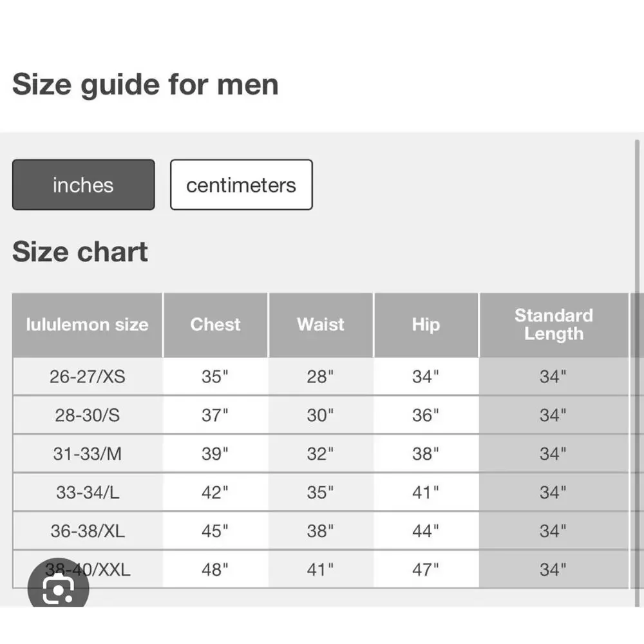The width and height of the screenshot is (644, 644).
Task: Click the 44" hip value for XL
Action: [x=426, y=531]
